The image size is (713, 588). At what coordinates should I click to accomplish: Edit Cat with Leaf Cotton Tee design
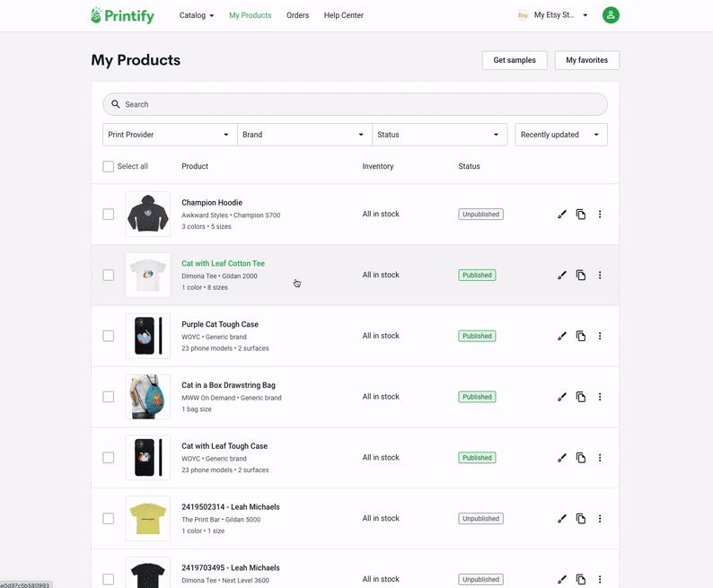click(x=562, y=275)
